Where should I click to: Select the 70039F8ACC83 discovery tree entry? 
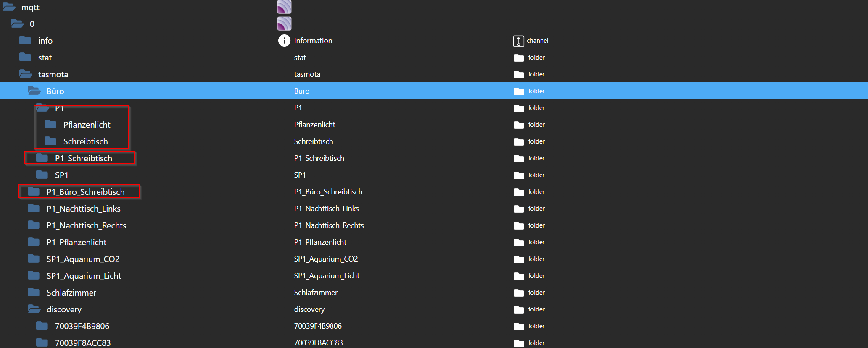point(83,343)
